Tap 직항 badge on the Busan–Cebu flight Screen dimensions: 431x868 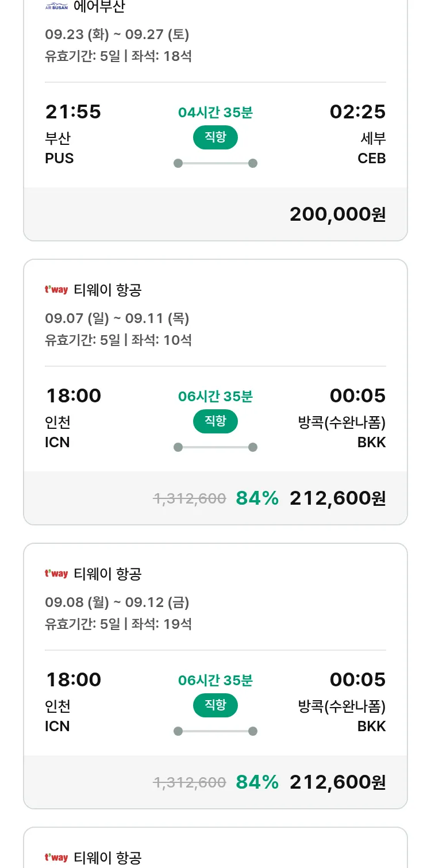(x=215, y=137)
